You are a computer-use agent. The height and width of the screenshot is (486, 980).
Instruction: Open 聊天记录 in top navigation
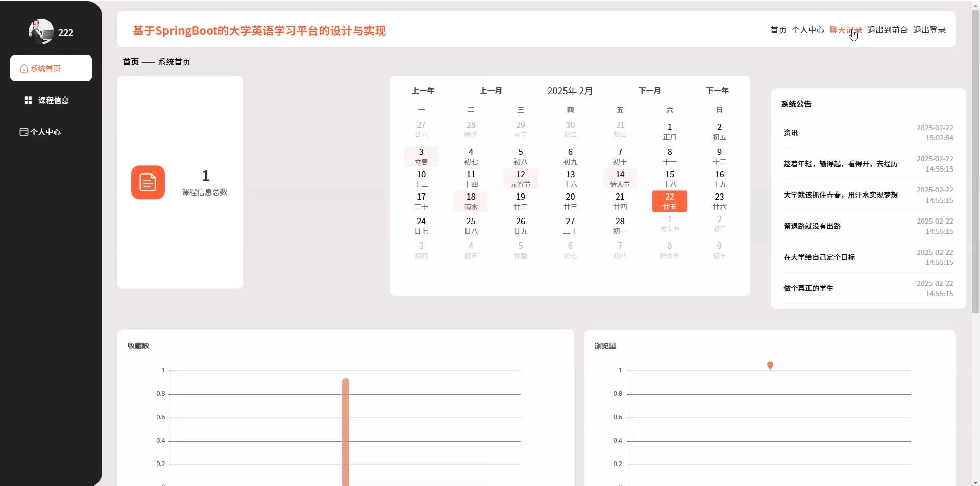[845, 30]
